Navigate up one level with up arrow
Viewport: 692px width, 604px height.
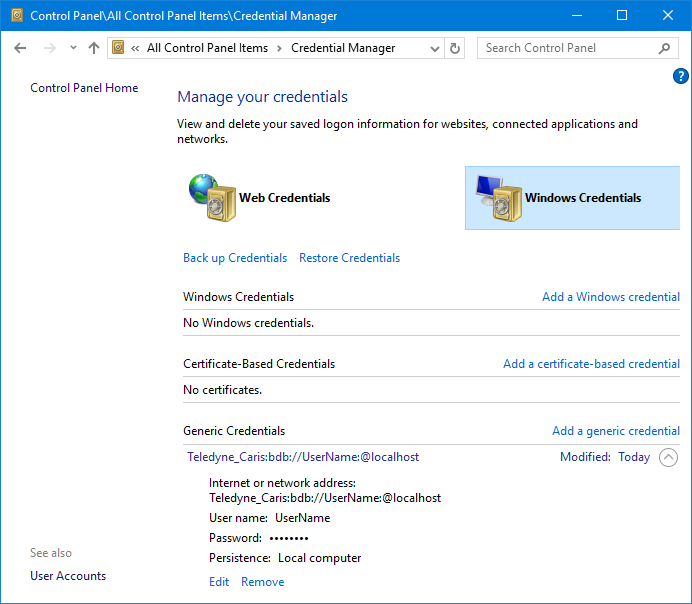[x=94, y=48]
